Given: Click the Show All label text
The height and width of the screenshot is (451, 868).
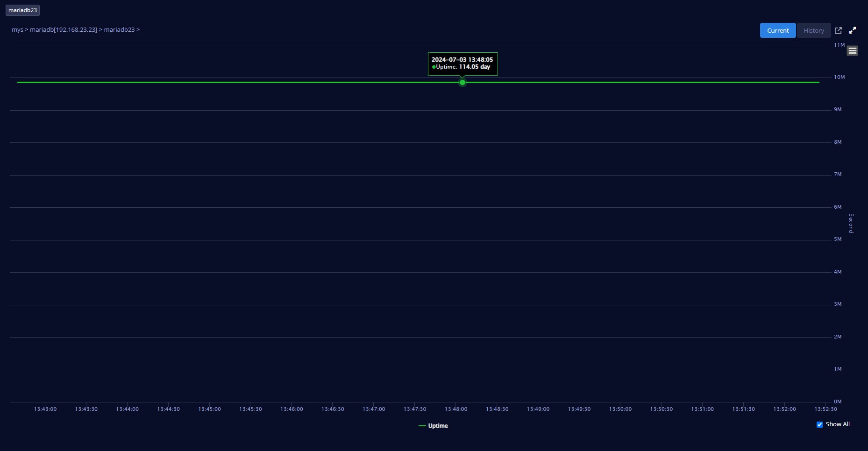Looking at the screenshot, I should click(x=837, y=424).
